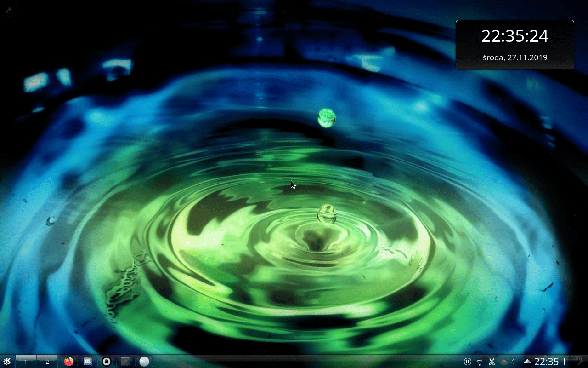Screen dimensions: 588x368
Task: Click the desktop clock widget time
Action: (x=514, y=36)
